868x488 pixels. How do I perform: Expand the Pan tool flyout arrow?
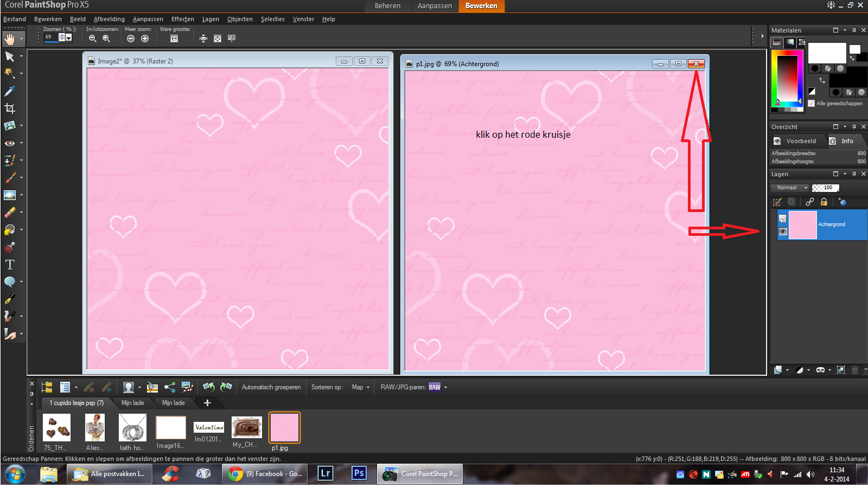(x=21, y=39)
